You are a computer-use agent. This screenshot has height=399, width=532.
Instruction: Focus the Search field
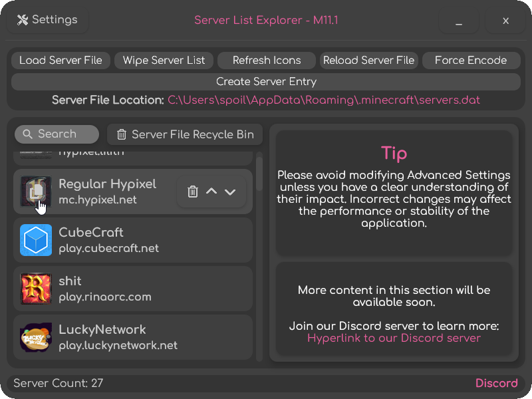point(57,134)
